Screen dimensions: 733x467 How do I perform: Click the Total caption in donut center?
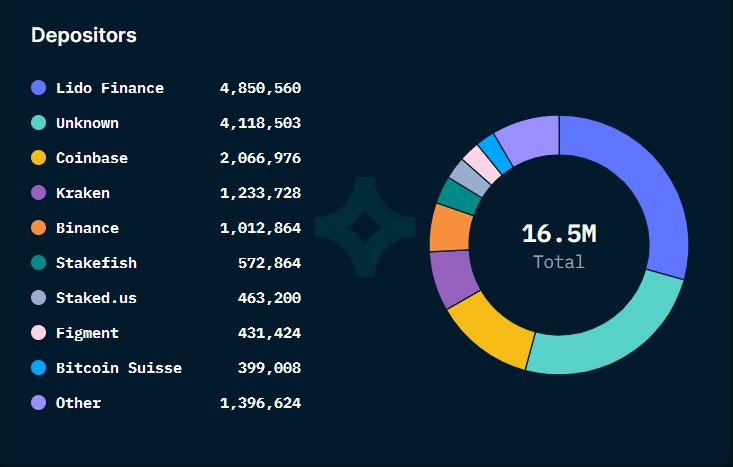559,262
